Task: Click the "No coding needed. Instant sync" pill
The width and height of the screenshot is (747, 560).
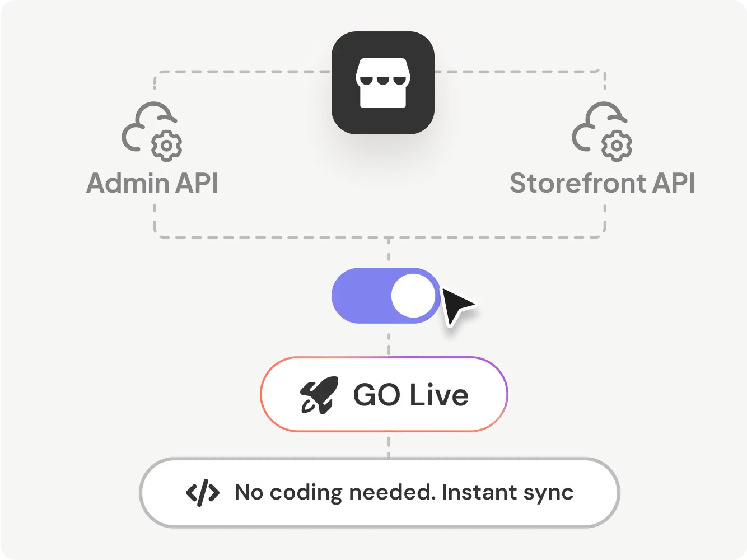Action: pos(380,493)
